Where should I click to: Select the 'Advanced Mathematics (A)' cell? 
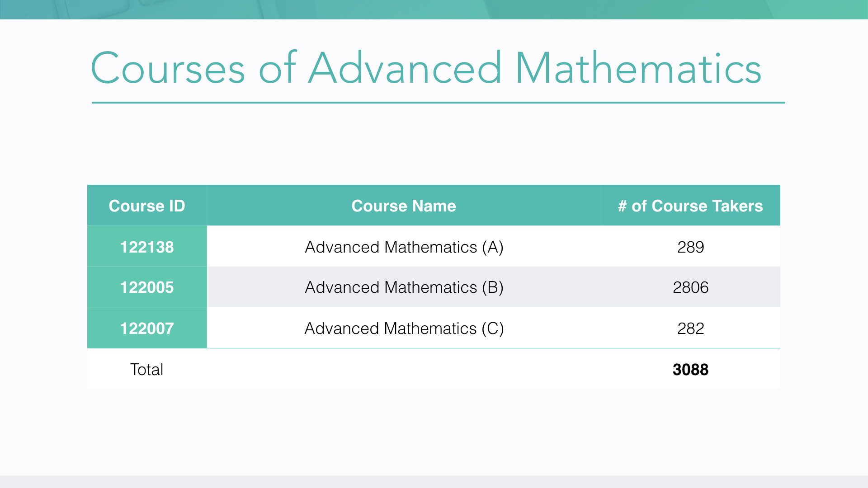click(x=404, y=247)
